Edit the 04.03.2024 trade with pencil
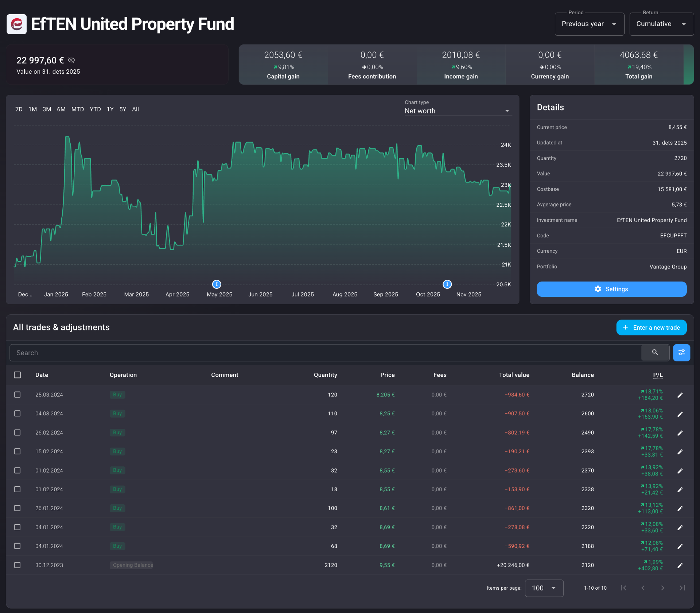This screenshot has width=700, height=613. pos(680,414)
